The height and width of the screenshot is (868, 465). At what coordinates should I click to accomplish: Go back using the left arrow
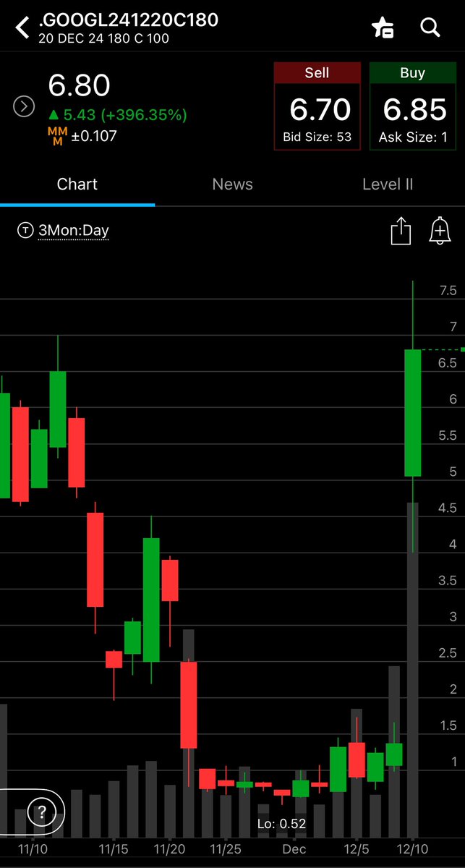22,28
